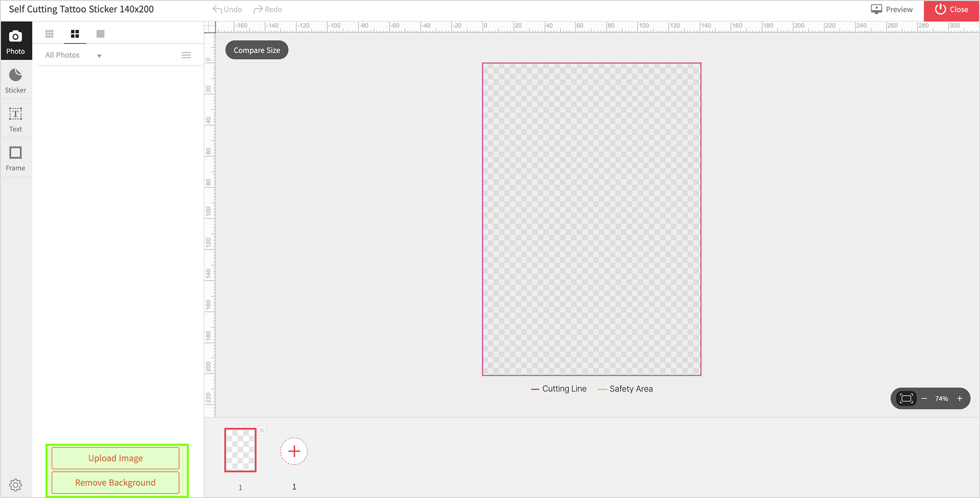
Task: Click Redo in the top toolbar
Action: [x=268, y=10]
